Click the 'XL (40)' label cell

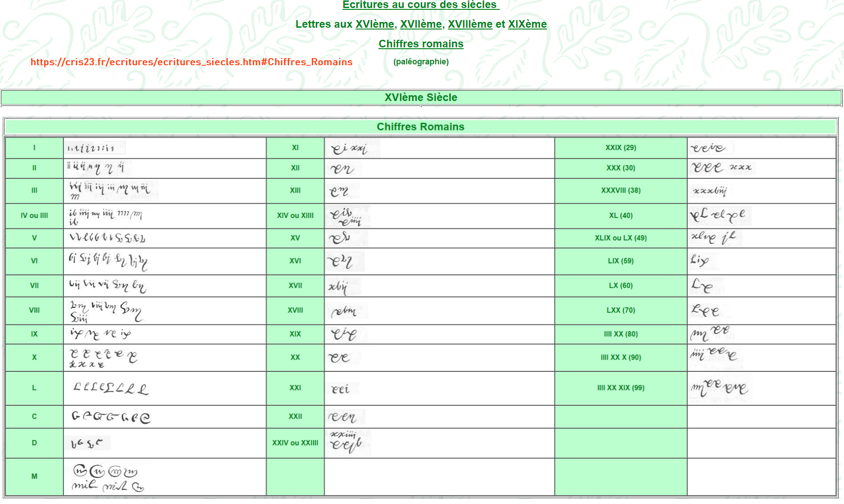coord(621,216)
